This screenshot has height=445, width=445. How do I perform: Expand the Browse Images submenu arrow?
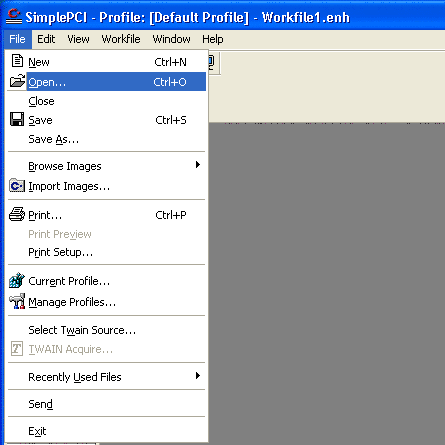[198, 165]
